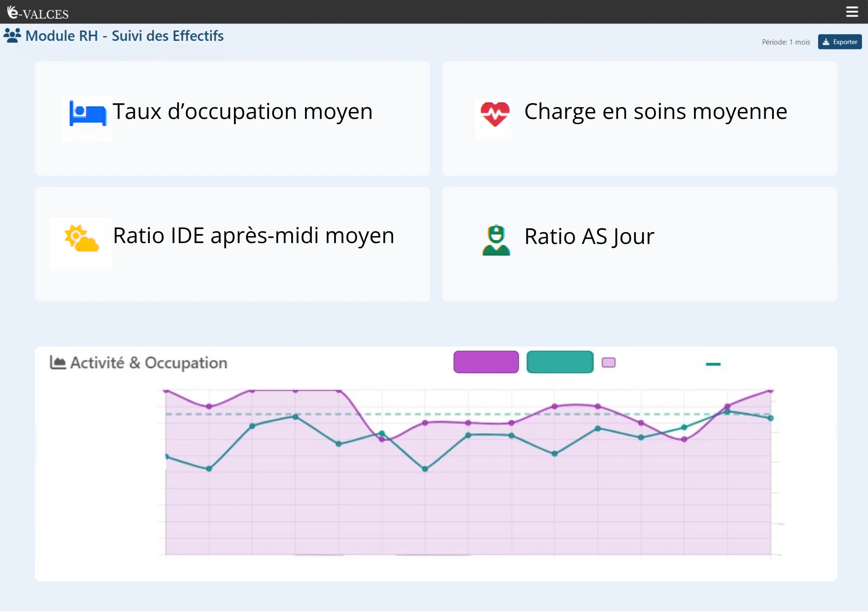Select the Ratio IDE après-midi moyen card title

253,236
